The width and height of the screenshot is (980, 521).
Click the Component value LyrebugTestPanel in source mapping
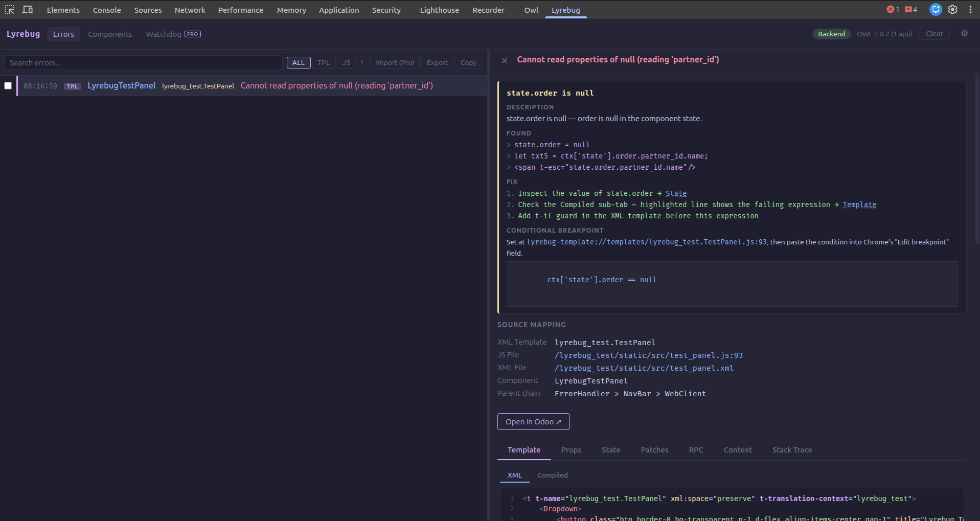click(x=591, y=381)
